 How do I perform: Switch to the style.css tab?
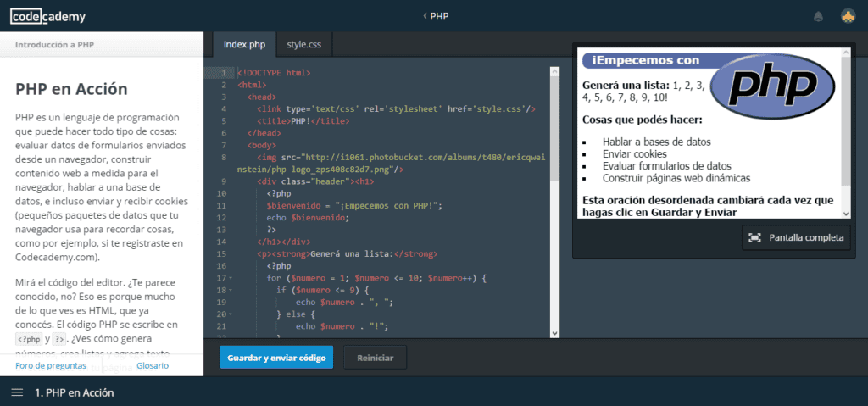[304, 45]
